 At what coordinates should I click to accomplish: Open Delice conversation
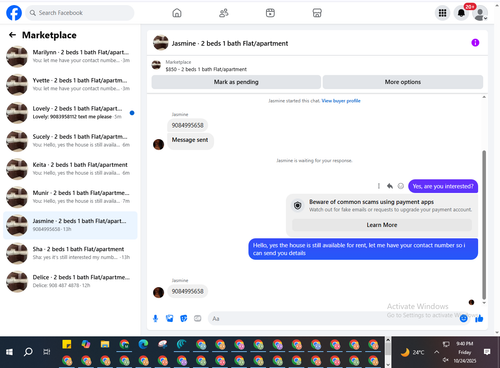[70, 281]
